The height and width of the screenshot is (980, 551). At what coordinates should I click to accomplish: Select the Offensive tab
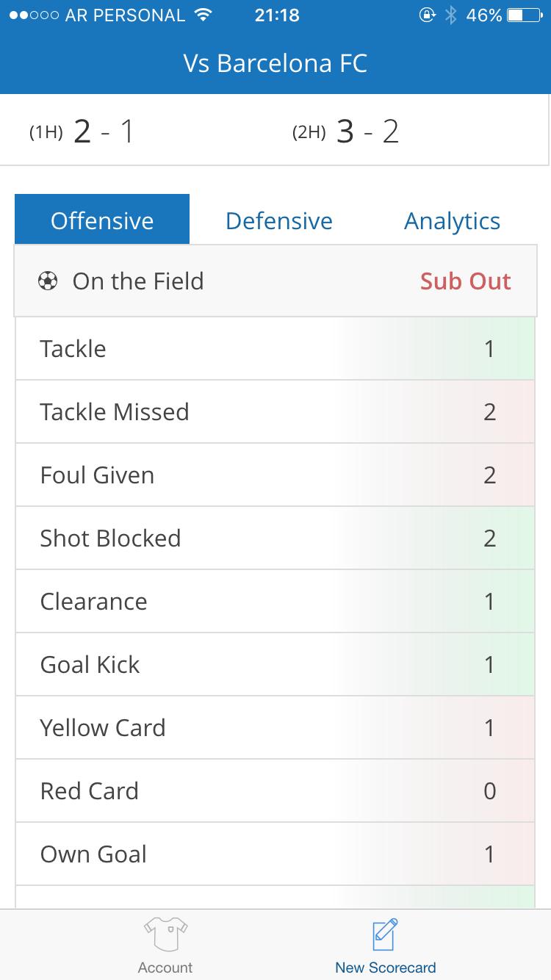coord(102,221)
